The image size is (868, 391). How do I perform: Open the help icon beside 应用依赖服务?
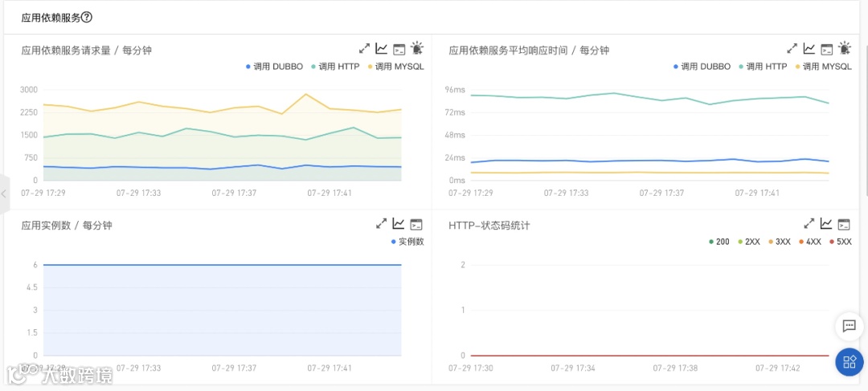[x=87, y=17]
